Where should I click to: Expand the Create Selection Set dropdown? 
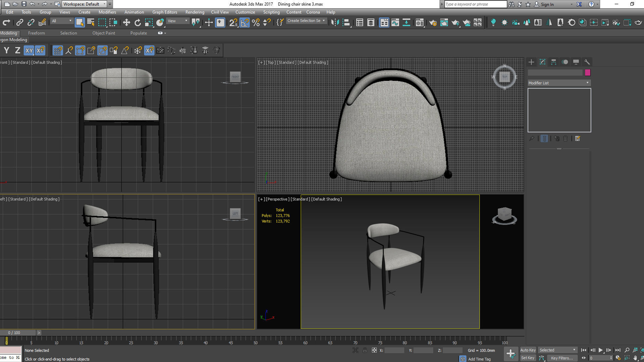click(306, 21)
